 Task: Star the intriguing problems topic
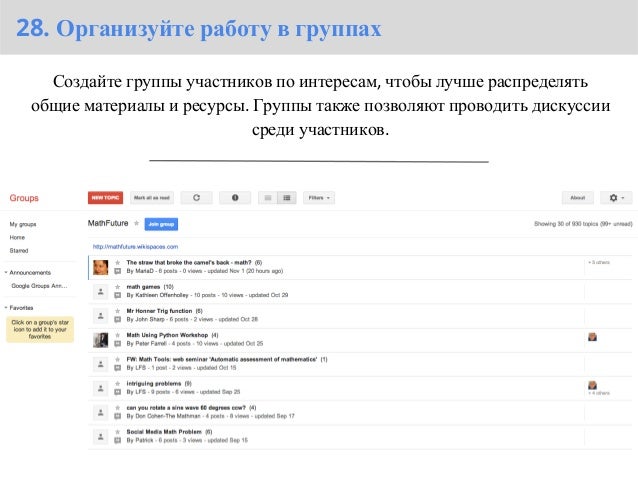(x=118, y=383)
